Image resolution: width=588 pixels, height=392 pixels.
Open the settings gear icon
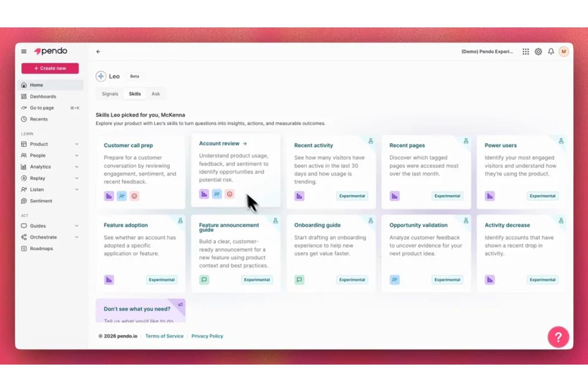pos(538,52)
